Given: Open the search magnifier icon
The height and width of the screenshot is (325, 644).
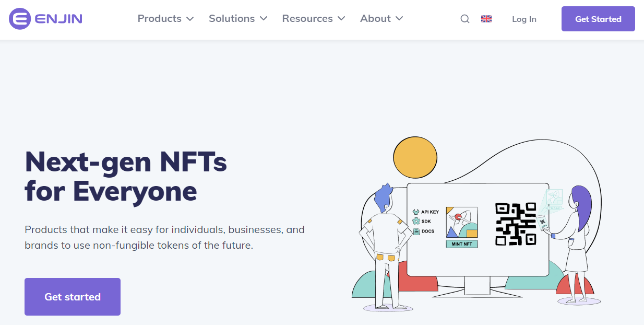Looking at the screenshot, I should pos(465,19).
